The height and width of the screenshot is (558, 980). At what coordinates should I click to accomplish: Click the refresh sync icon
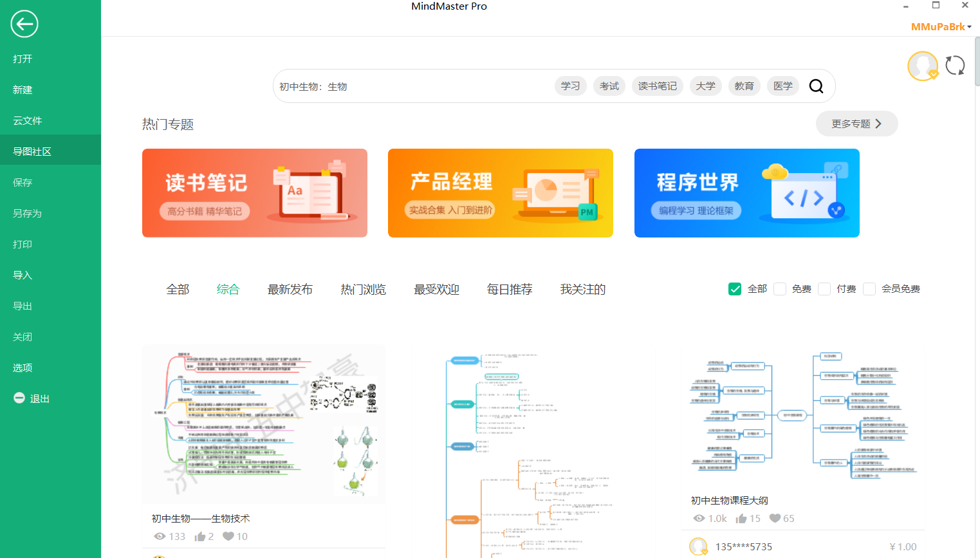click(x=955, y=66)
